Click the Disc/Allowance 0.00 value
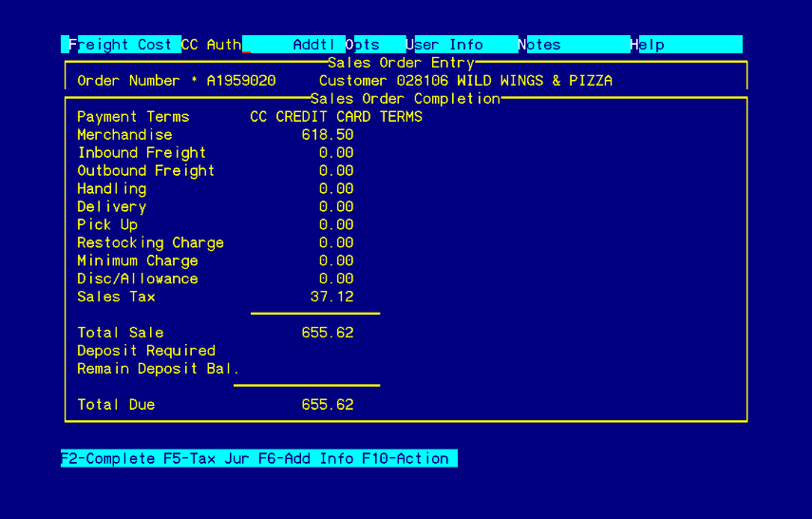Viewport: 812px width, 519px height. click(x=336, y=279)
